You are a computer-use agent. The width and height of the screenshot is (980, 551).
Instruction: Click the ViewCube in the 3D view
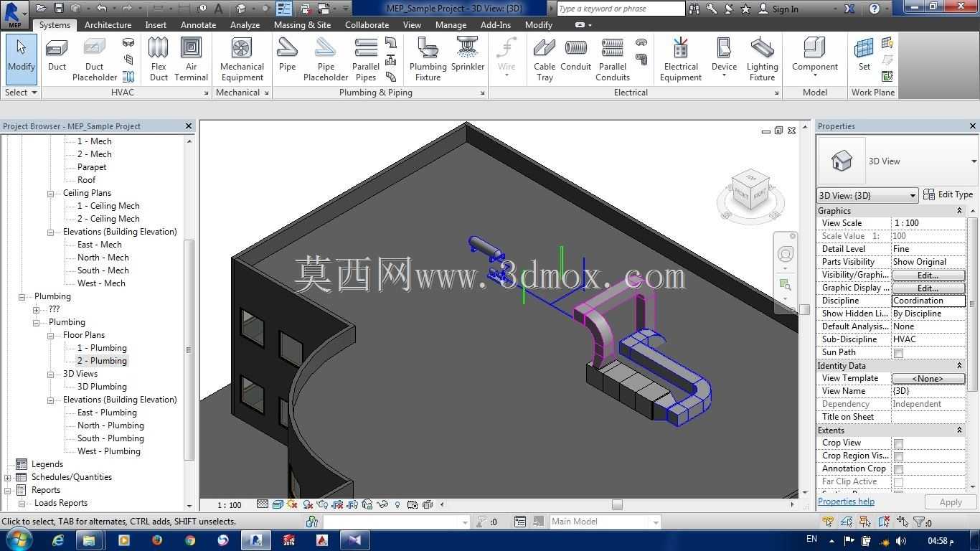click(x=750, y=192)
